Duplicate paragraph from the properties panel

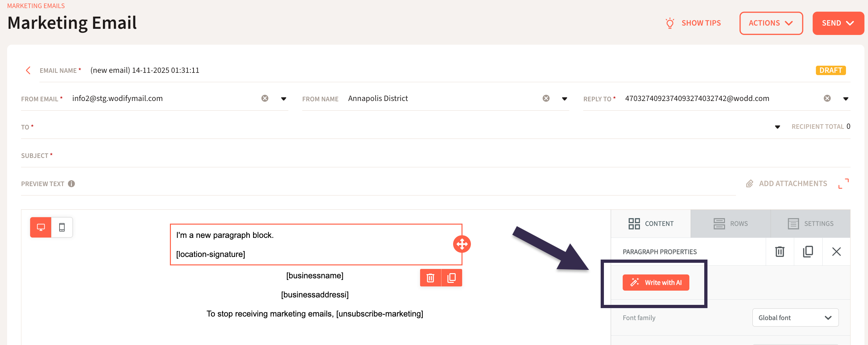click(x=808, y=252)
